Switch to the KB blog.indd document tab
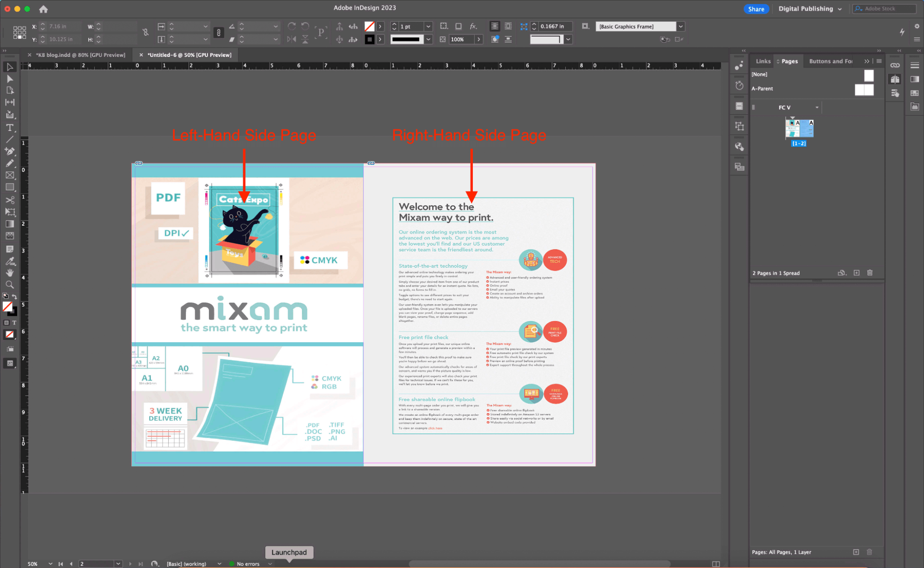Image resolution: width=924 pixels, height=568 pixels. 80,55
